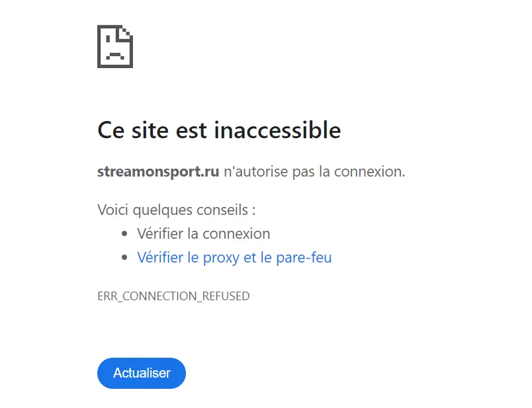Screen dimensions: 532x408
Task: Click the streamonsport.ru domain text
Action: coord(157,171)
